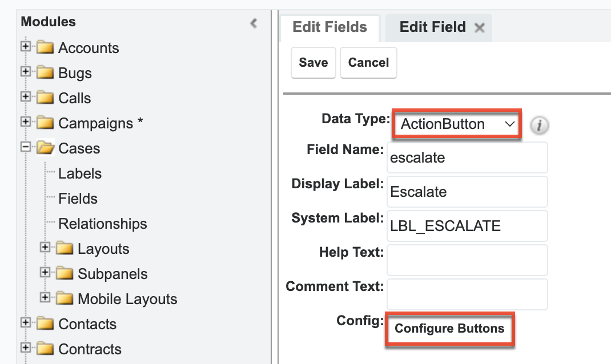Click the Bugs folder icon
The image size is (611, 364).
tap(45, 73)
